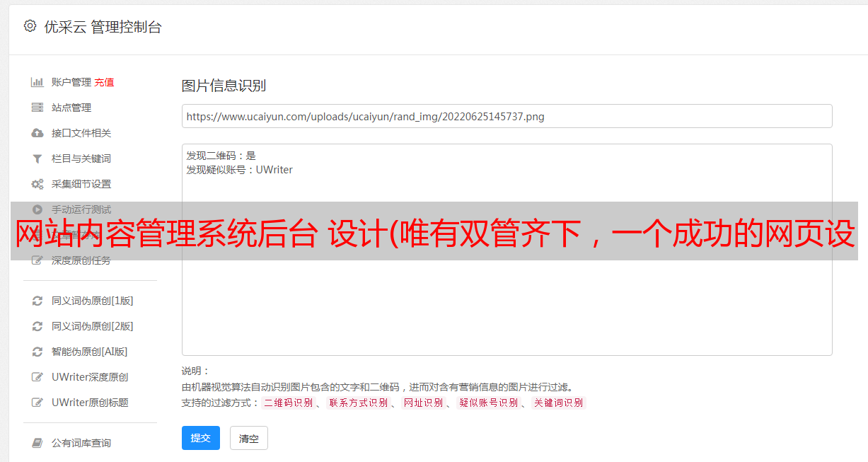Click the 二维码识别 tag
Viewport: 868px width, 462px height.
click(x=289, y=403)
